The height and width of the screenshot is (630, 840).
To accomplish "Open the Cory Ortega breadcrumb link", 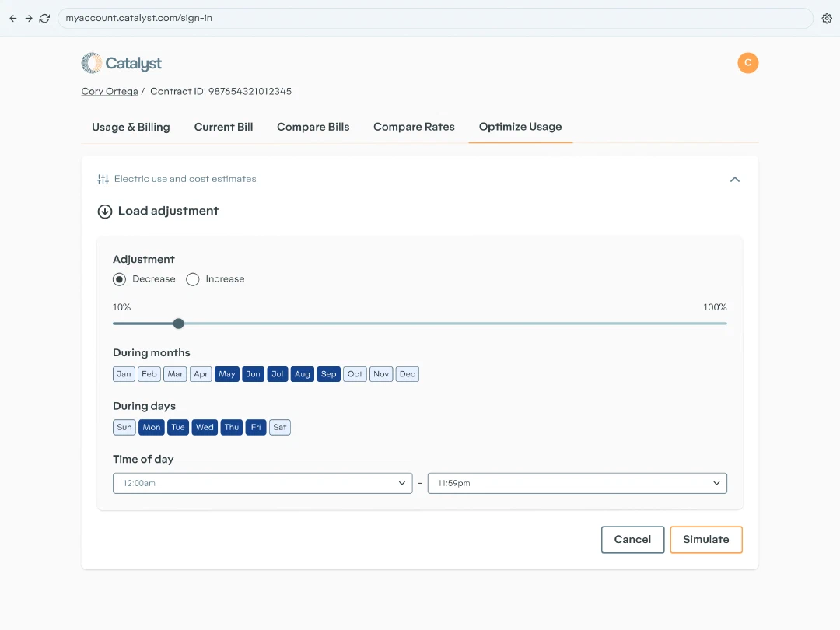I will tap(110, 92).
